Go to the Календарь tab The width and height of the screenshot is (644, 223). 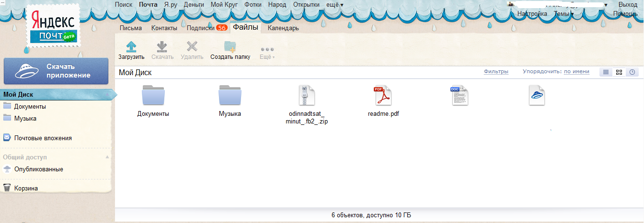tap(283, 28)
